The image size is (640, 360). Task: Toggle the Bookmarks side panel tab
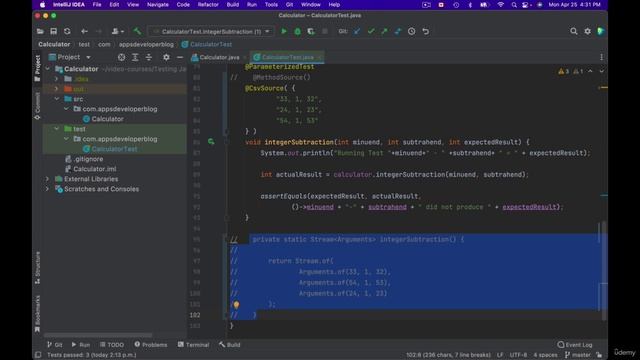coord(38,313)
